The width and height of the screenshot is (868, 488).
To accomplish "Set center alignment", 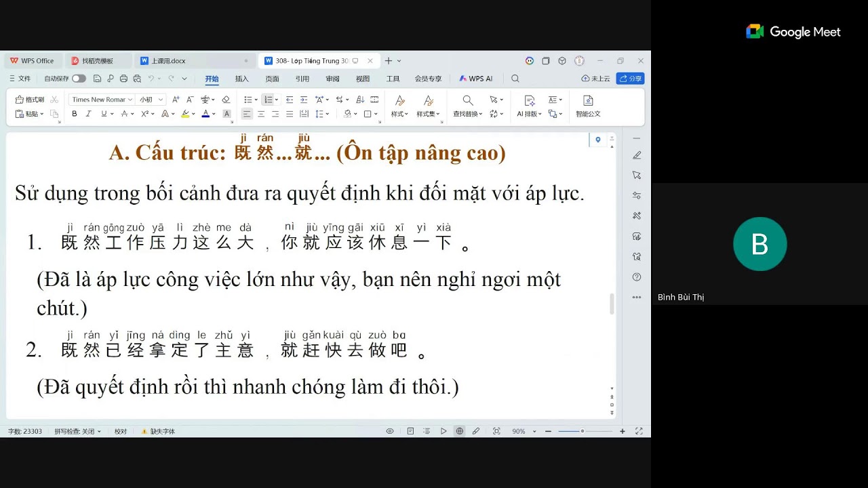I will tap(261, 114).
